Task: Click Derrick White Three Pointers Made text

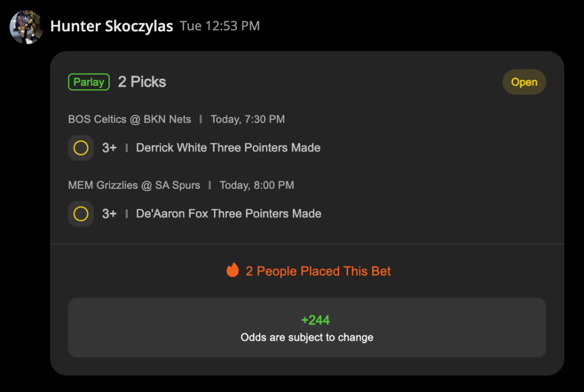Action: [x=228, y=148]
